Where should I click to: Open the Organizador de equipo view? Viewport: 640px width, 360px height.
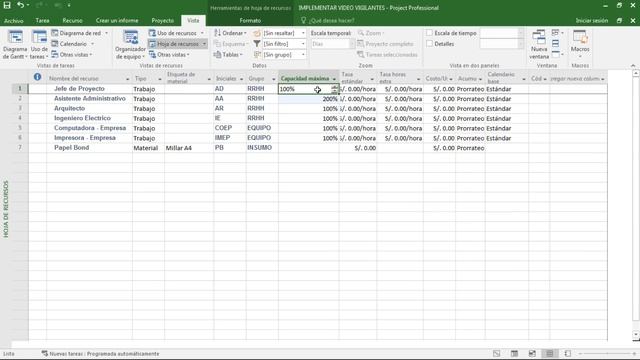[130, 45]
